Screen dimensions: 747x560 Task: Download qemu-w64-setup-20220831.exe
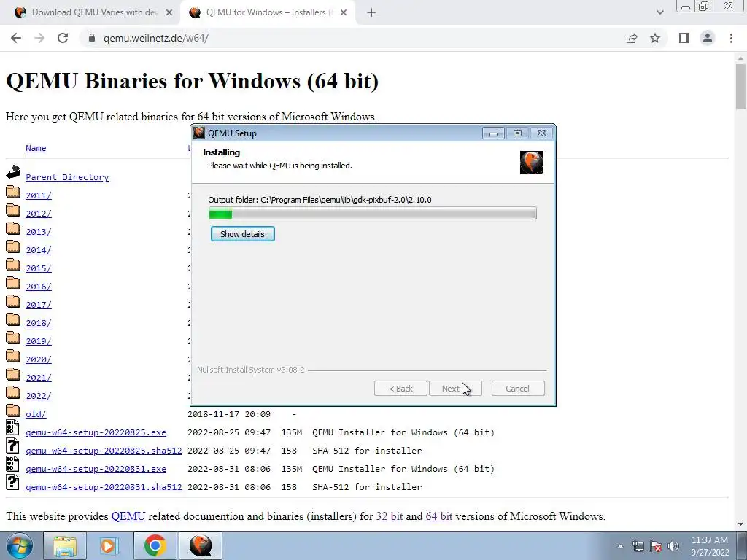tap(96, 469)
